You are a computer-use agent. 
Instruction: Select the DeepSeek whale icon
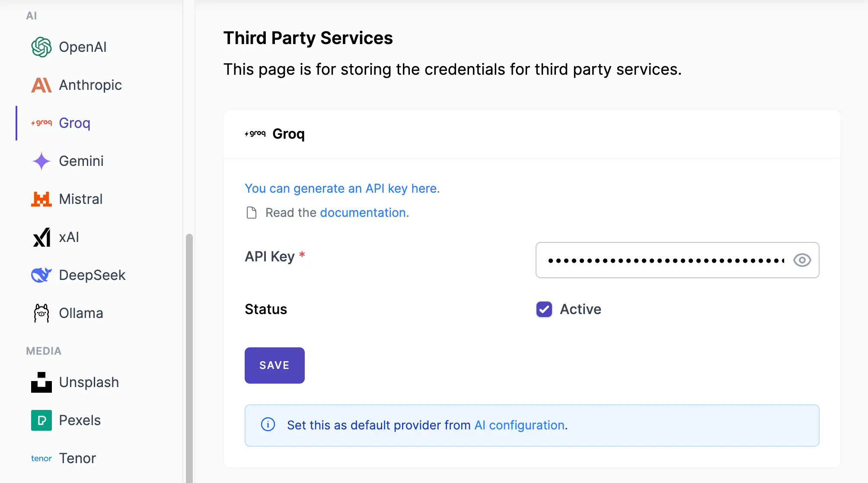click(41, 275)
